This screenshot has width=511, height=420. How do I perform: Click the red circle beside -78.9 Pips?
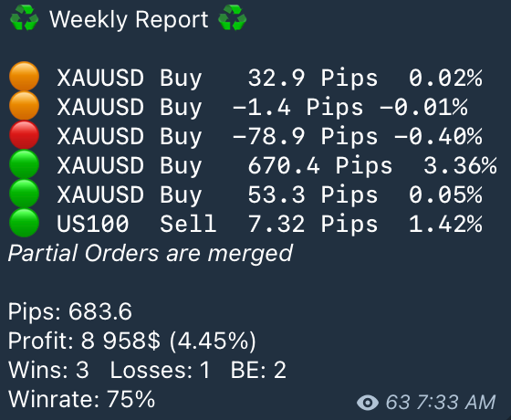[24, 135]
